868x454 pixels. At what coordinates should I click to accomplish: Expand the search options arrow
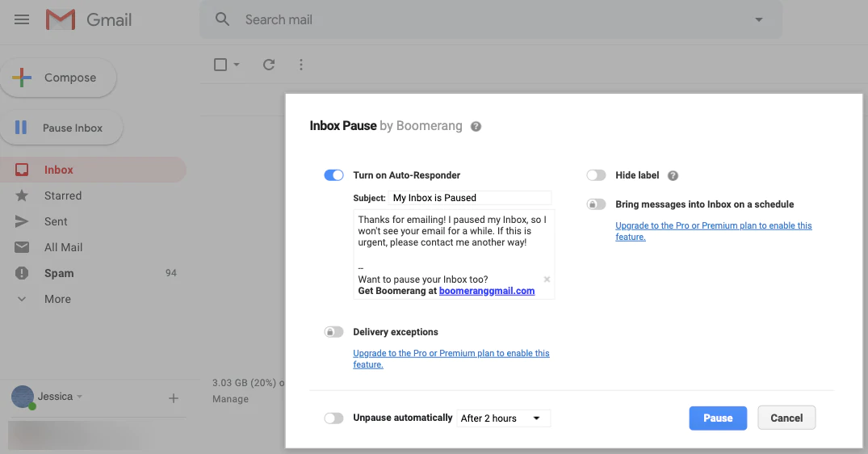tap(758, 19)
